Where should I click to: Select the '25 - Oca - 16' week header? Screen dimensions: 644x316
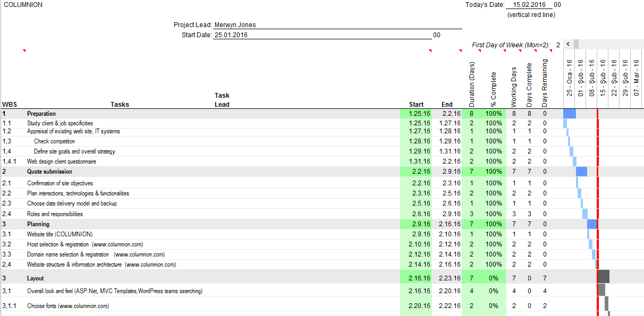[x=569, y=78]
